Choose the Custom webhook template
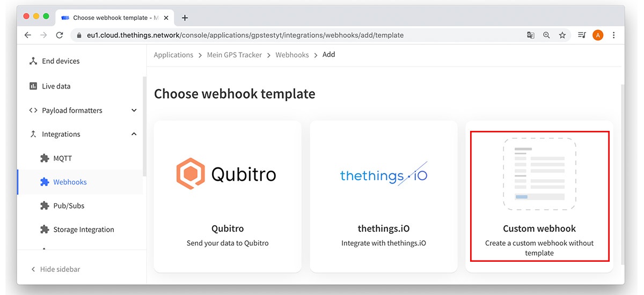 539,196
